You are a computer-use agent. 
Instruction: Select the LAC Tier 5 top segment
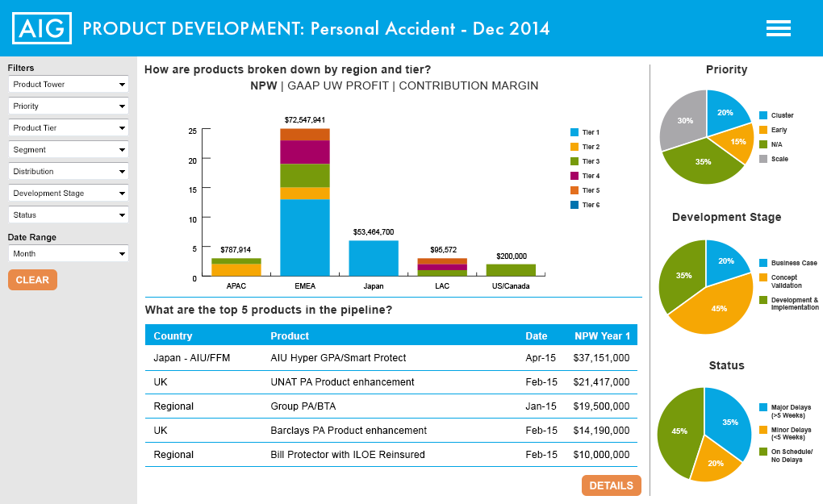[x=442, y=261]
